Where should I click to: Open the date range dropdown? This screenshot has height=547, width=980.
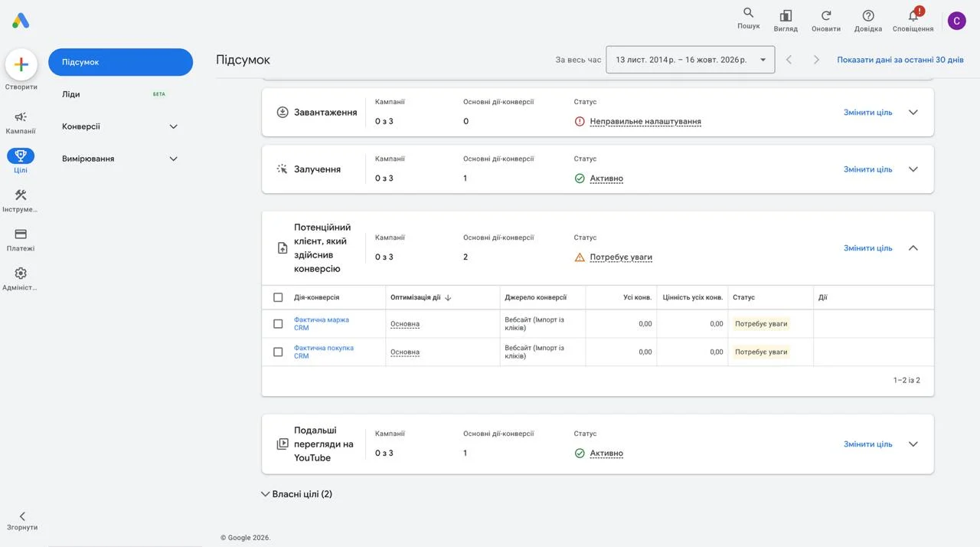click(x=690, y=60)
